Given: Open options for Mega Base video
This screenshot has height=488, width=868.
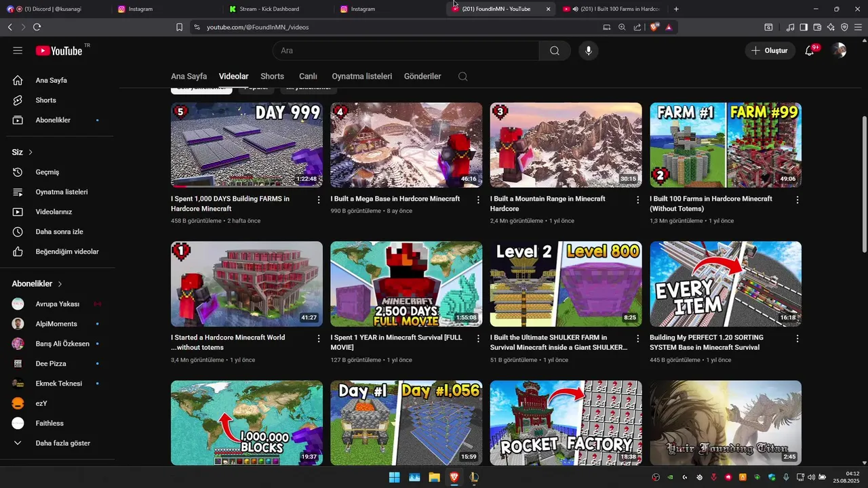Looking at the screenshot, I should coord(478,200).
